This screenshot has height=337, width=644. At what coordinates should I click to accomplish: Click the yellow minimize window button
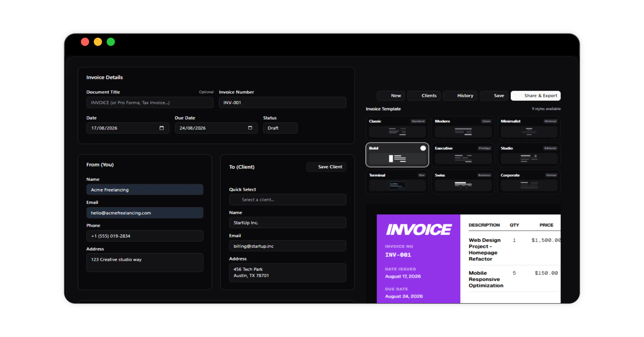pyautogui.click(x=98, y=42)
